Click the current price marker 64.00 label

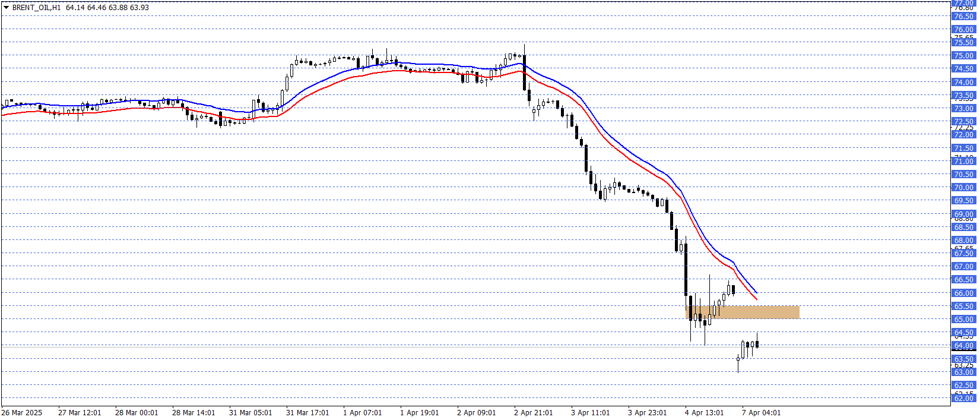963,346
